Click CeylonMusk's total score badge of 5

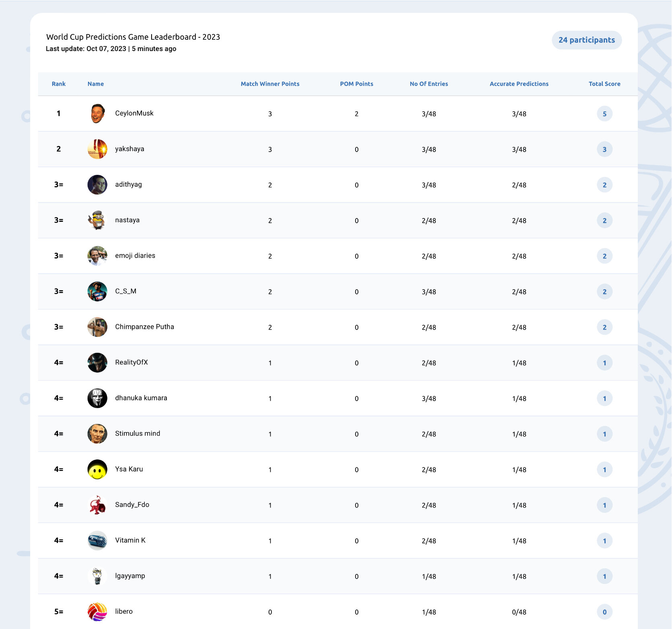pyautogui.click(x=604, y=114)
